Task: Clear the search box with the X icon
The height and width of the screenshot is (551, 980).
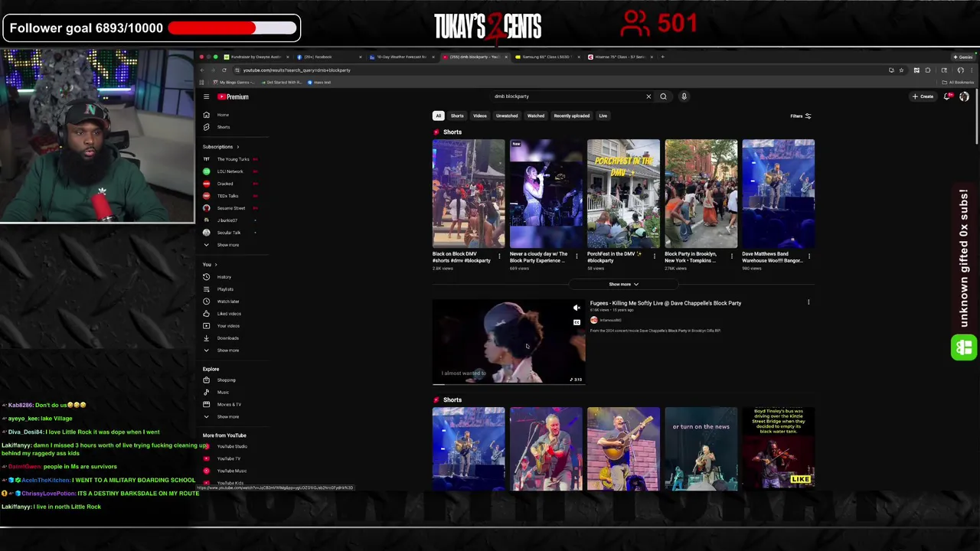Action: [648, 96]
